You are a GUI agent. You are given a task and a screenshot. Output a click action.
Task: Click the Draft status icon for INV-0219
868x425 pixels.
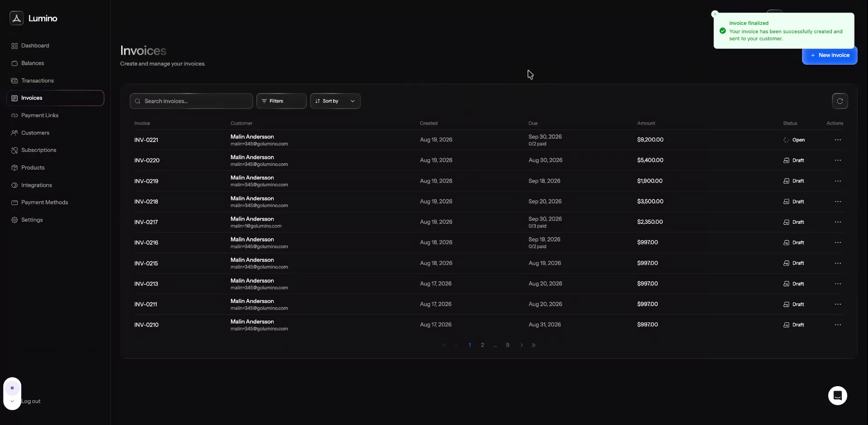tap(786, 181)
